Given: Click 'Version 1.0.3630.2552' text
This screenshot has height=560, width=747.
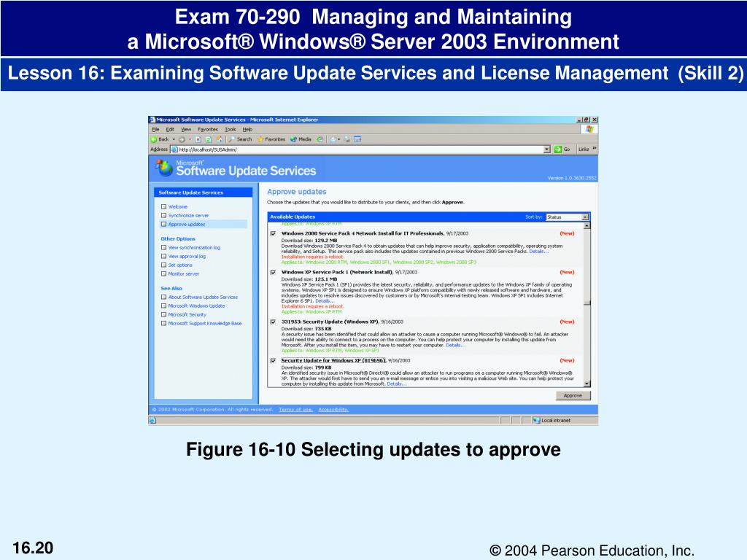Looking at the screenshot, I should 572,178.
